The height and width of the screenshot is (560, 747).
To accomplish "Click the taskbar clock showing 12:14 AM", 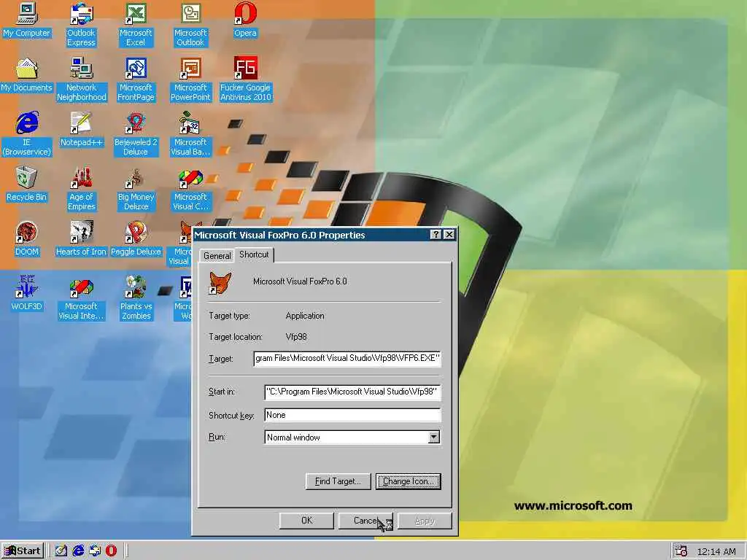I will click(716, 551).
